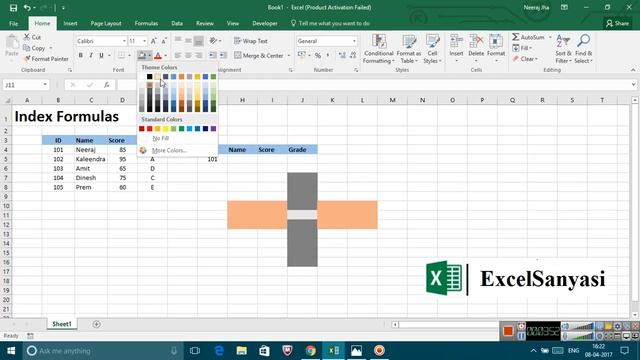Viewport: 640px width, 360px height.
Task: Open More Colors dialog
Action: pyautogui.click(x=169, y=151)
